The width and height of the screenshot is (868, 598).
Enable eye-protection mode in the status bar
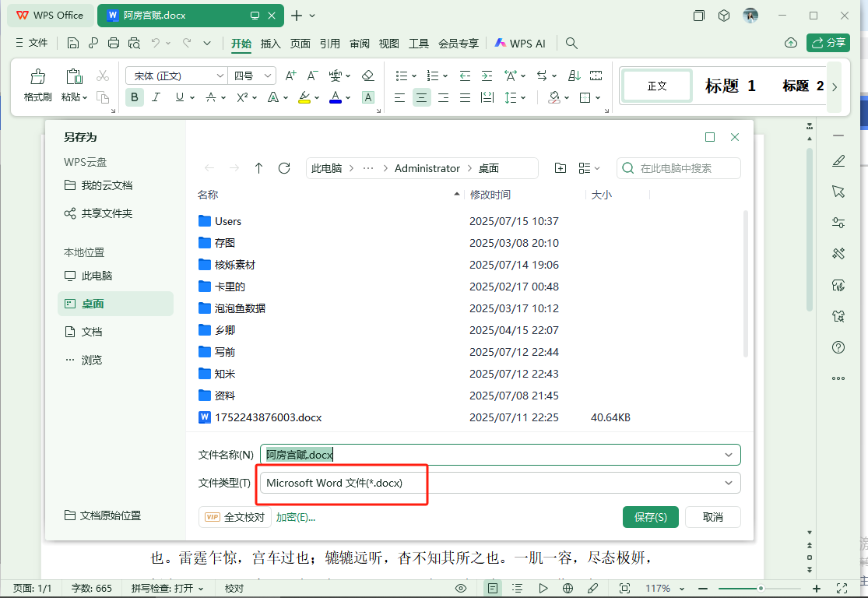coord(461,588)
